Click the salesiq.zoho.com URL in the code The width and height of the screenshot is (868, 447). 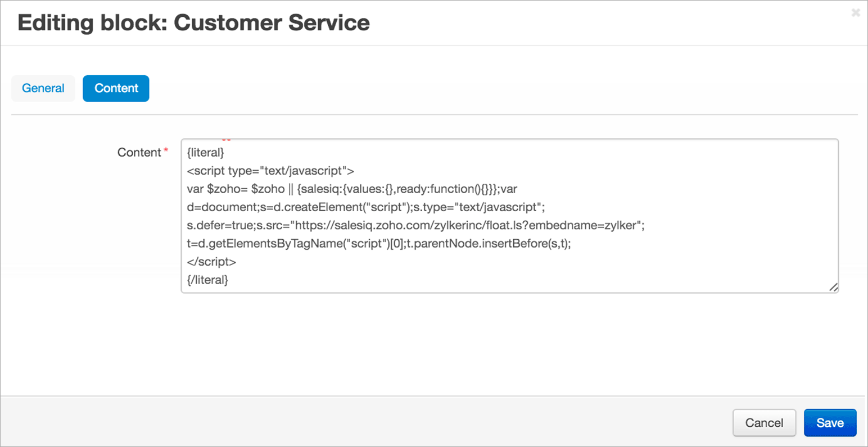[416, 226]
